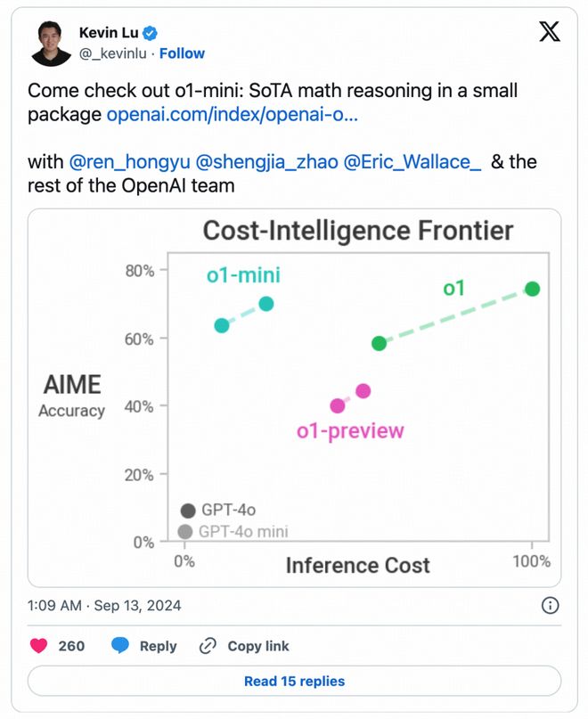This screenshot has height=719, width=588.
Task: Click the X logo icon
Action: [550, 33]
